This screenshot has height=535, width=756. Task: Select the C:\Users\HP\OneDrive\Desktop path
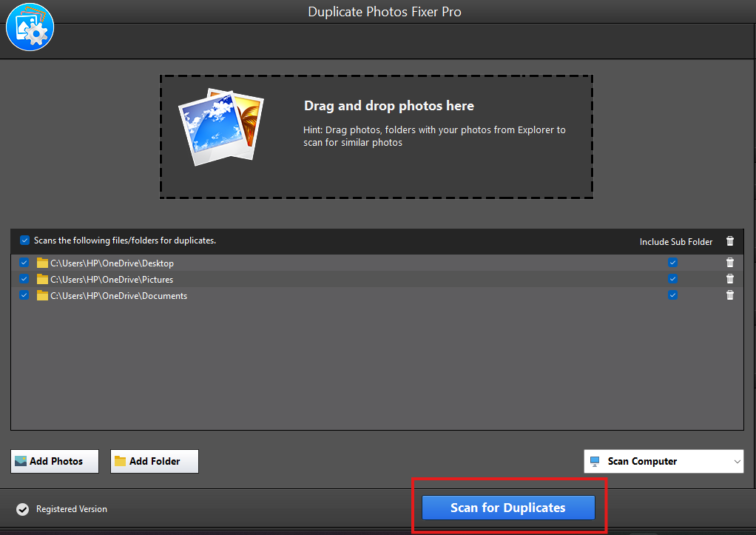click(112, 263)
